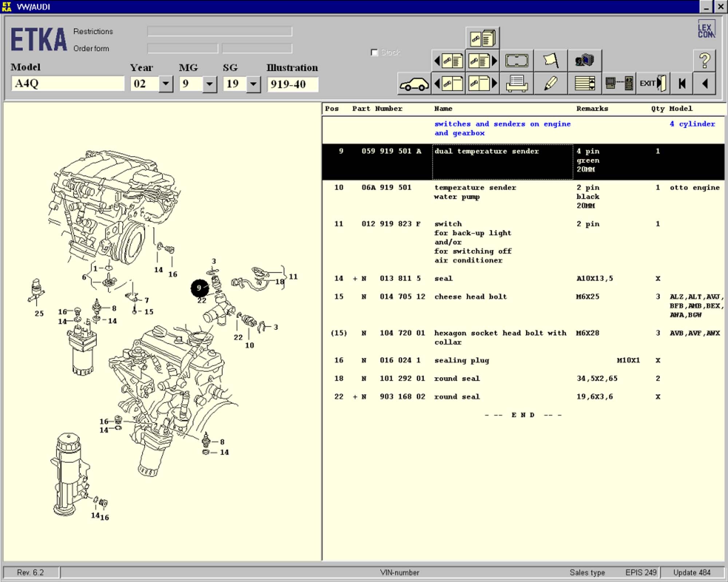
Task: Close the VW/AUDI window
Action: (720, 7)
